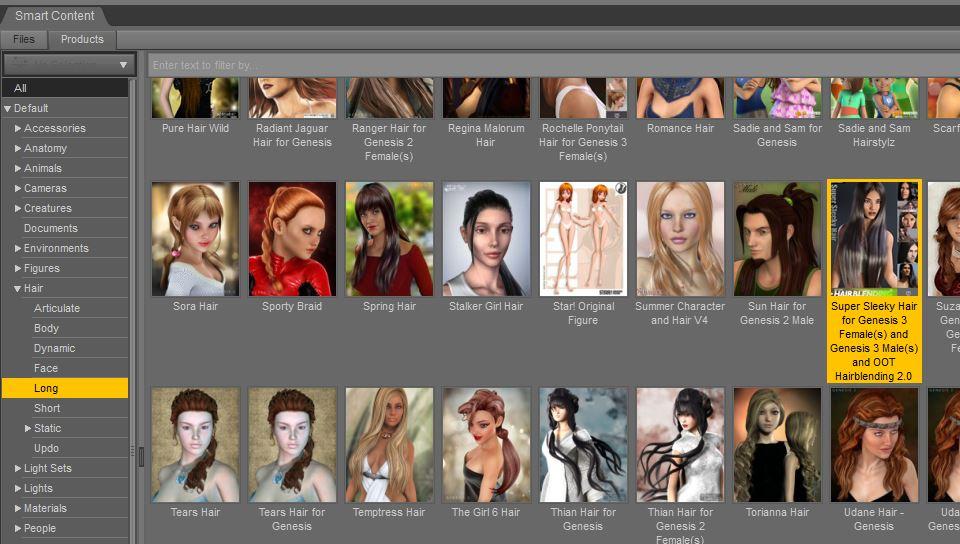This screenshot has width=960, height=544.
Task: Focus the 'Enter text to filter by' field
Action: pos(553,65)
